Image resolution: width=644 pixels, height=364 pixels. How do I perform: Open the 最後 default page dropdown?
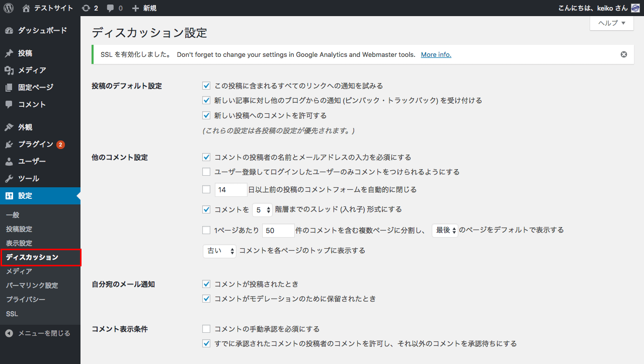445,231
